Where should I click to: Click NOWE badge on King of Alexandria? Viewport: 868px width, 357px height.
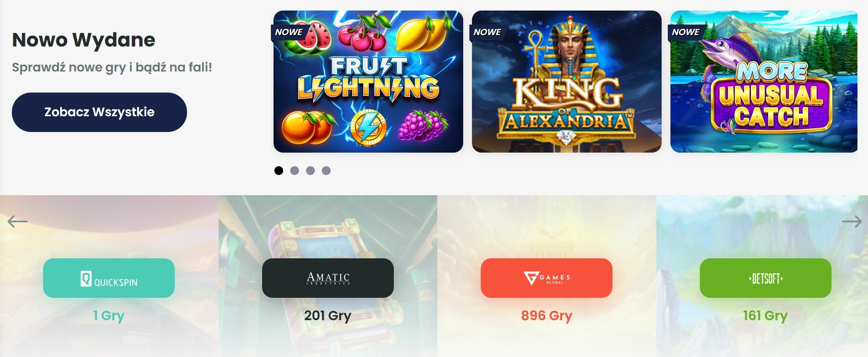(487, 32)
